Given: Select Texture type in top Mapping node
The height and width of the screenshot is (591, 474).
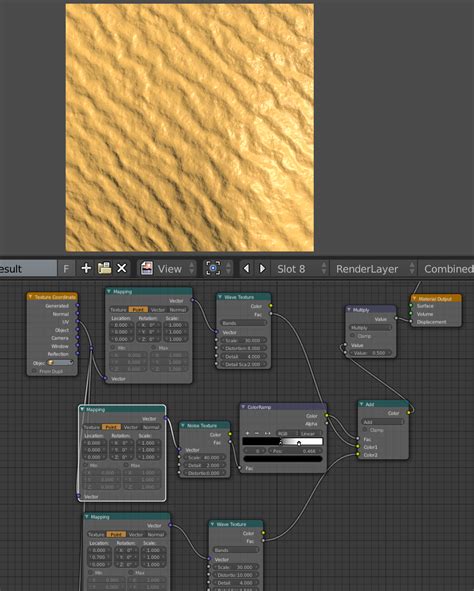Looking at the screenshot, I should [118, 310].
